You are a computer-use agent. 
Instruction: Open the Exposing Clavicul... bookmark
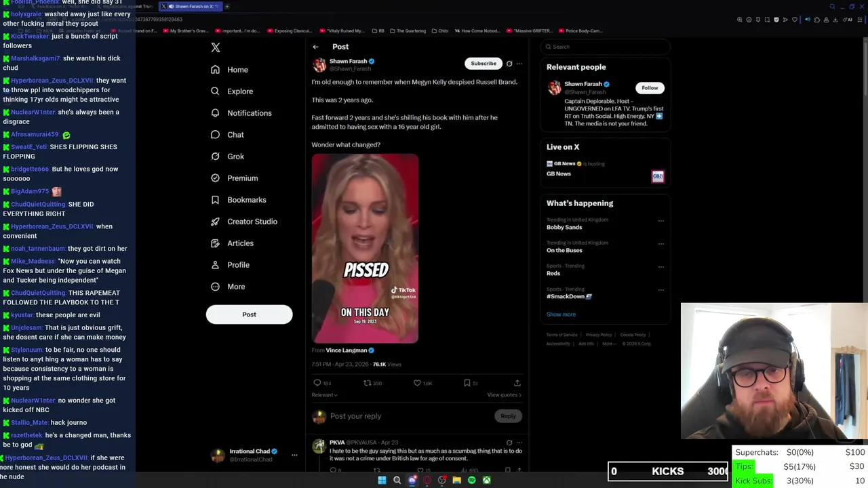click(x=290, y=30)
